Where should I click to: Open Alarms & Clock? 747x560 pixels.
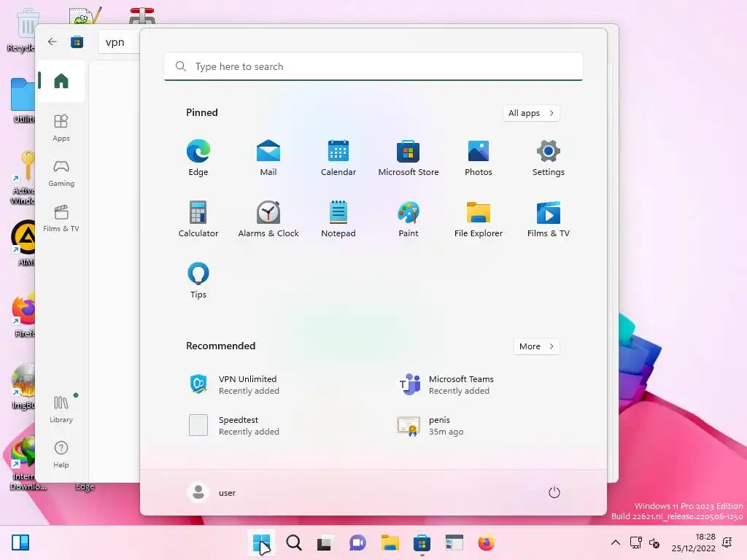pyautogui.click(x=268, y=219)
